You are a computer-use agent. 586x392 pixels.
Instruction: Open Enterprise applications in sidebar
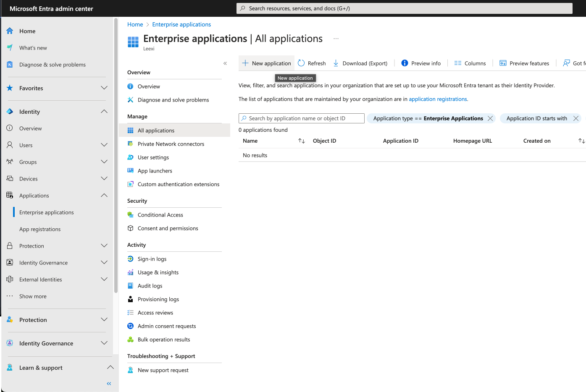47,212
